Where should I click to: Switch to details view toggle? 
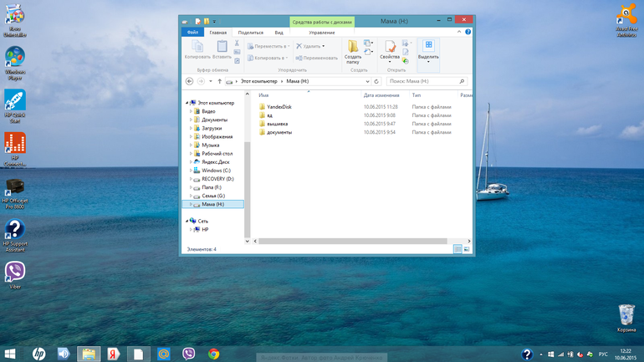tap(457, 249)
